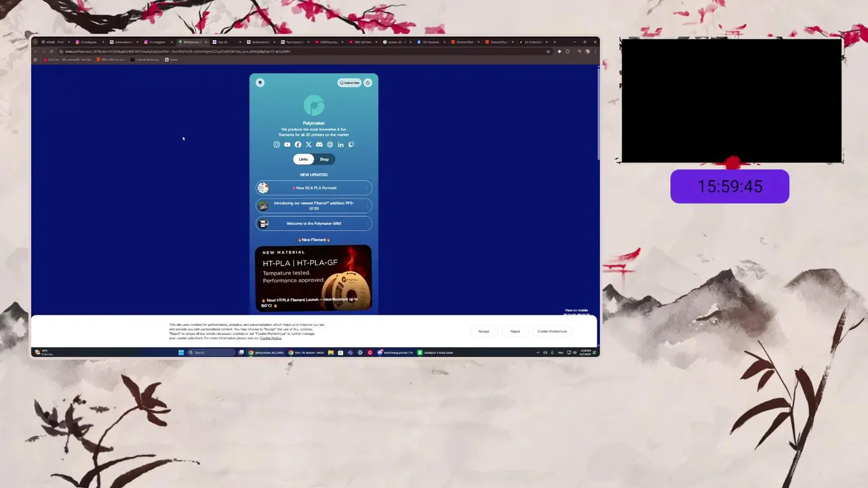Click the taskbar weather widget
This screenshot has width=868, height=488.
pyautogui.click(x=43, y=352)
